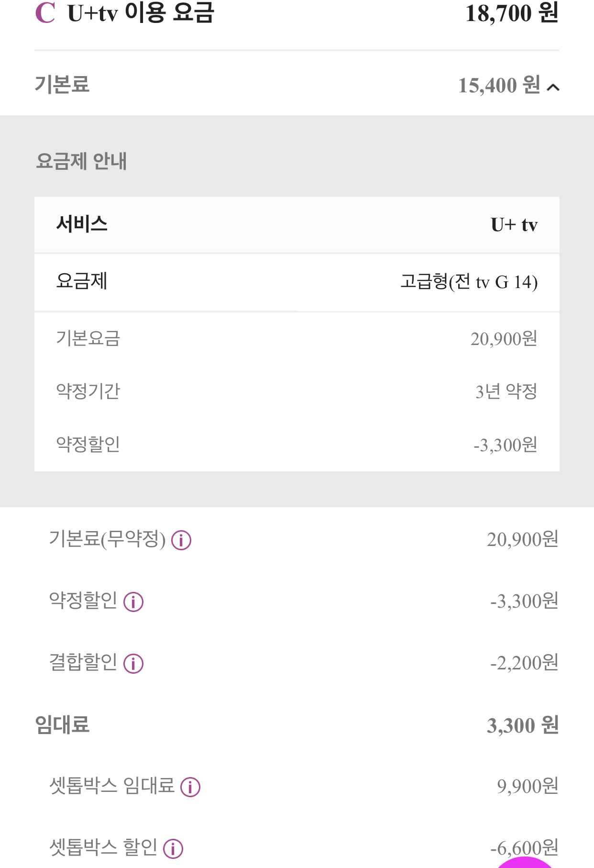The image size is (594, 868).
Task: Tap the 고급형(전 tv G 14) plan name
Action: point(469,282)
